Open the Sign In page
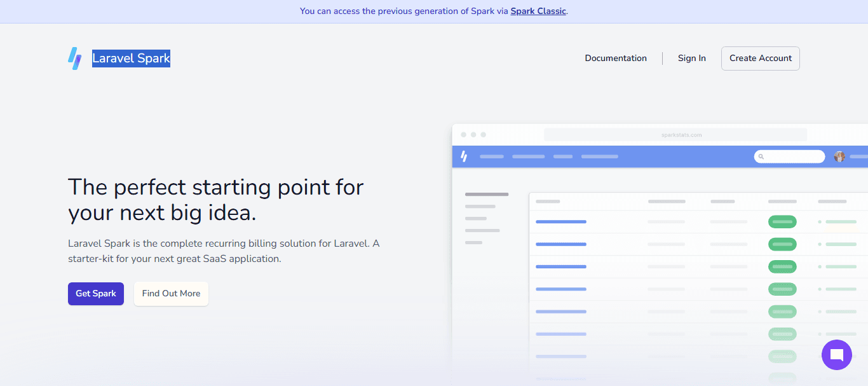The width and height of the screenshot is (868, 386). (692, 58)
